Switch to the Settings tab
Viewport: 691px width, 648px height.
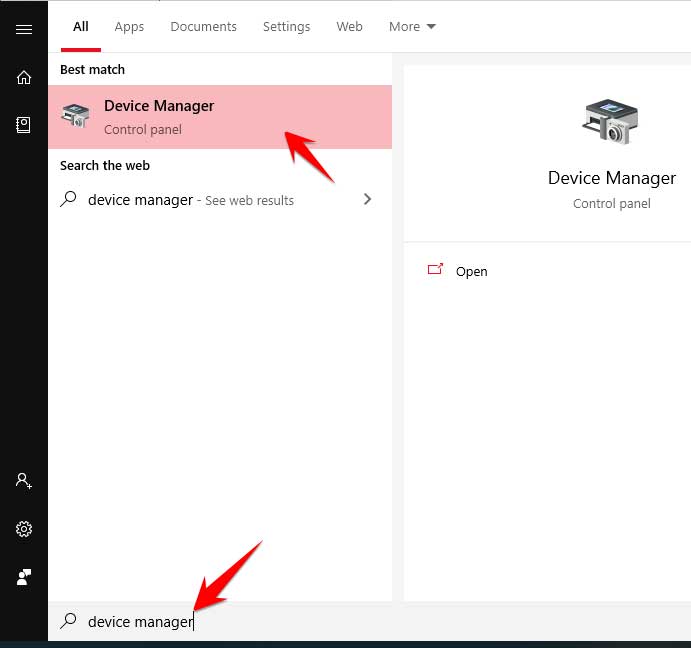[286, 26]
